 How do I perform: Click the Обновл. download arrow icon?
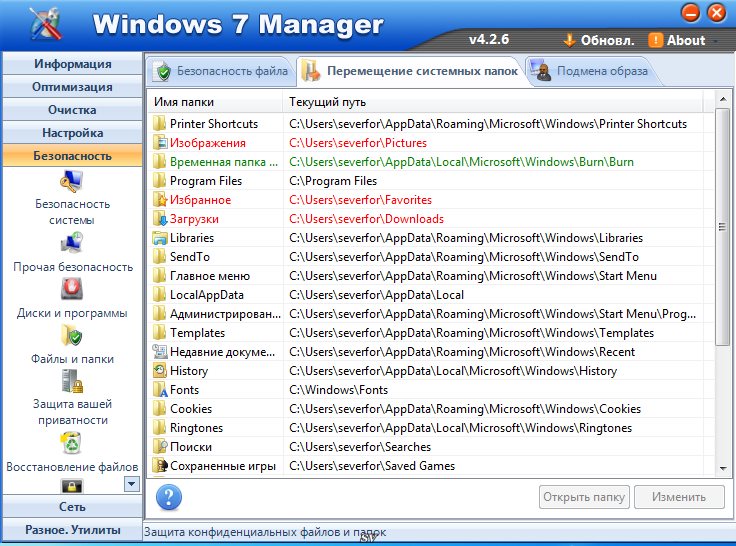click(x=569, y=40)
